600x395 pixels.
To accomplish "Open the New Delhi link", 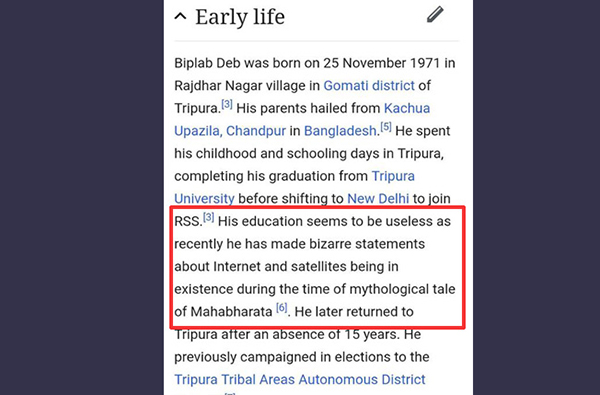I will [378, 199].
